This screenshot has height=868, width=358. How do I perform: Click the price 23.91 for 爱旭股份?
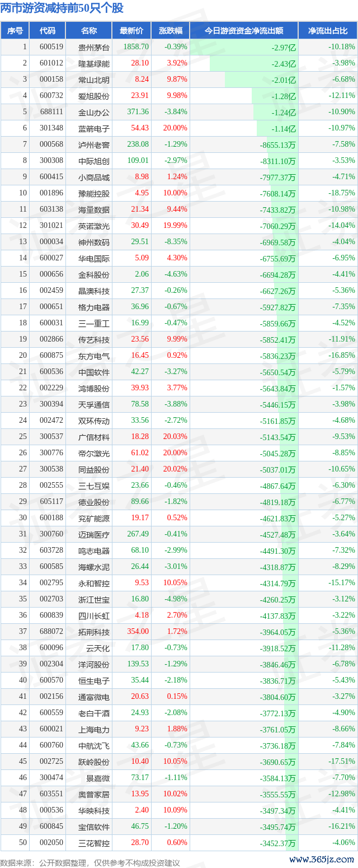(140, 96)
